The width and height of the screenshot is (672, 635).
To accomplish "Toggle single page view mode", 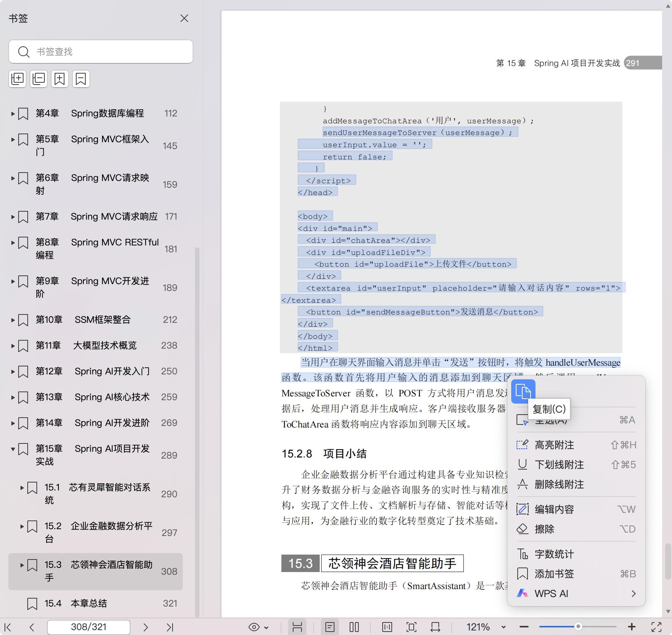I will click(330, 627).
